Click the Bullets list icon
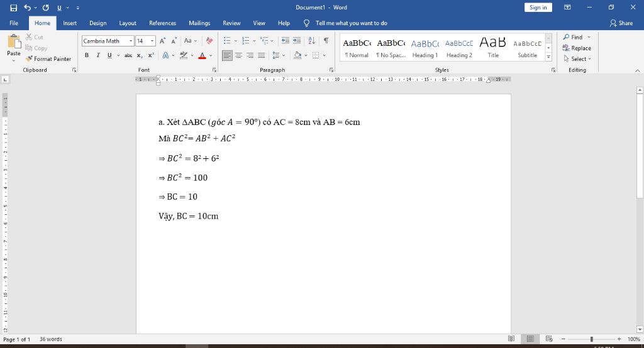 coord(227,41)
